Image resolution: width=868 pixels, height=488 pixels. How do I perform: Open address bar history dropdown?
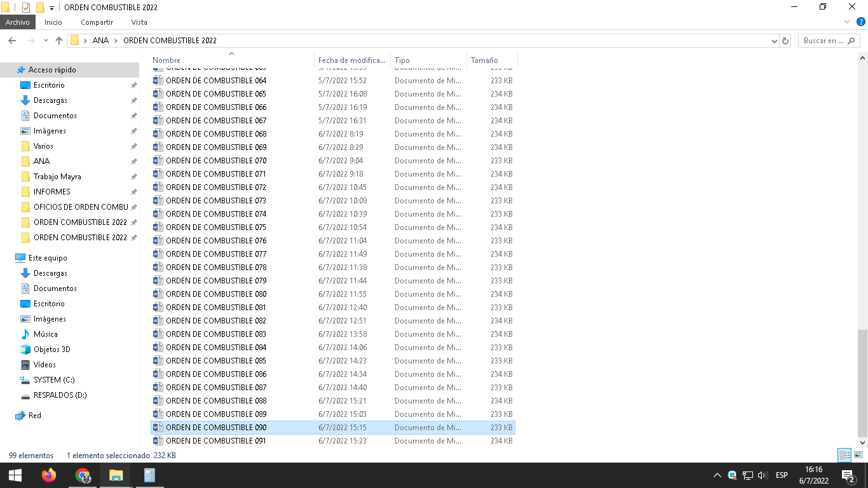point(774,41)
